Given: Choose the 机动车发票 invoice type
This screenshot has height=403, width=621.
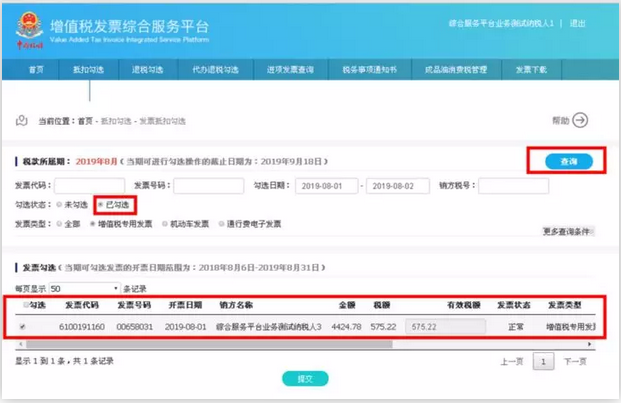Looking at the screenshot, I should [165, 224].
